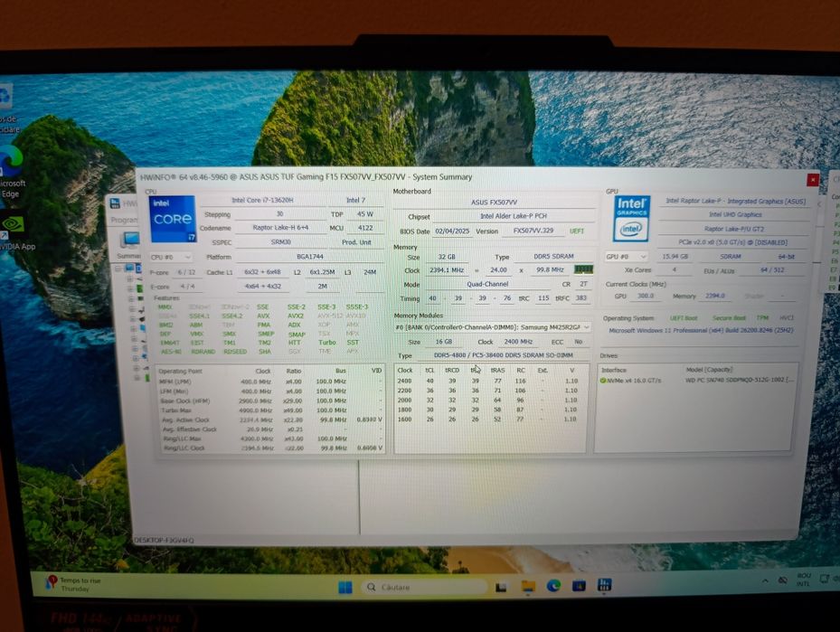Launch Microsoft Edge from the taskbar
Viewport: 840px width, 632px height.
click(x=553, y=586)
